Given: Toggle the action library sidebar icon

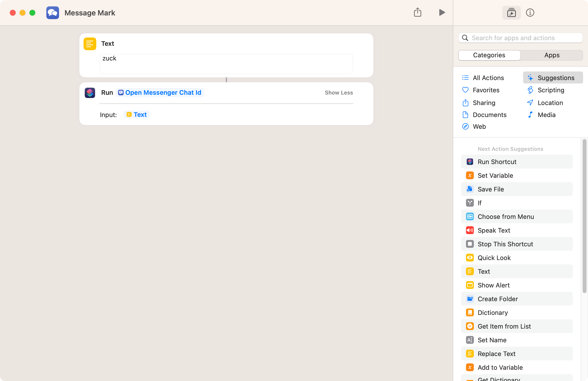Looking at the screenshot, I should 511,12.
